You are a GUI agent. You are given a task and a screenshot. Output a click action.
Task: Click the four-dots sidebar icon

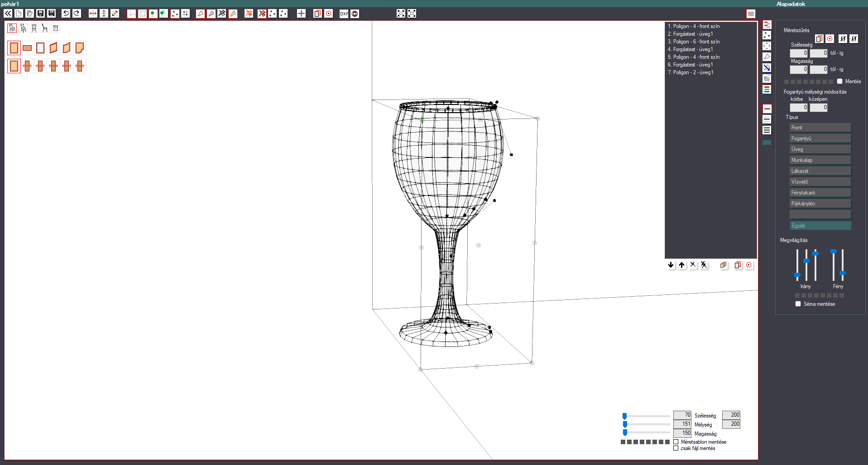[x=767, y=35]
